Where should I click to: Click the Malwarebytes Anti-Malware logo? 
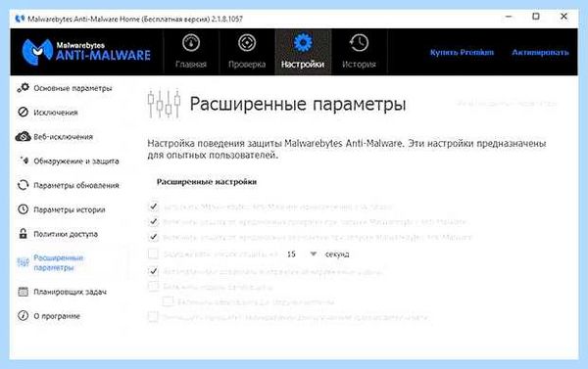(86, 51)
